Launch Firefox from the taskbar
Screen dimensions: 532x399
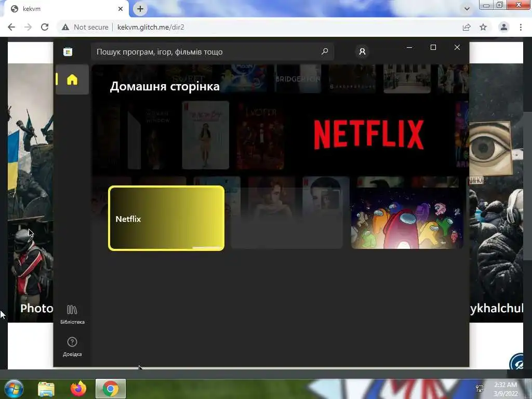pyautogui.click(x=78, y=389)
